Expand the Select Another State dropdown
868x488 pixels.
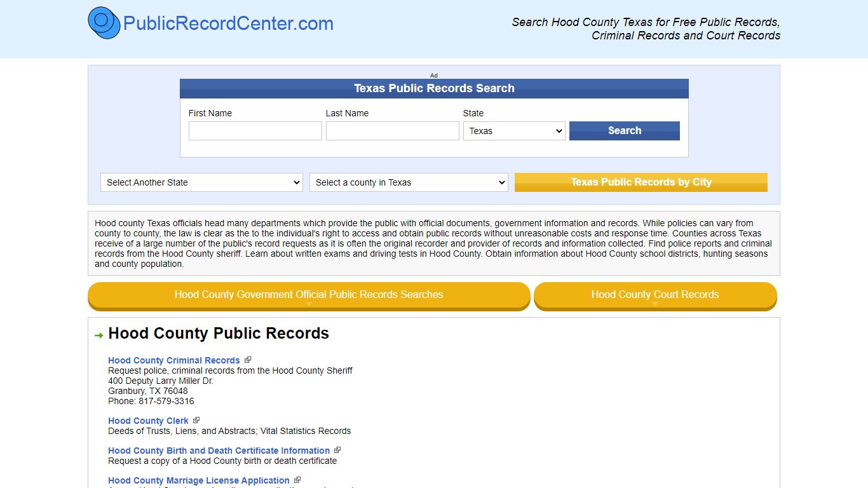click(201, 182)
